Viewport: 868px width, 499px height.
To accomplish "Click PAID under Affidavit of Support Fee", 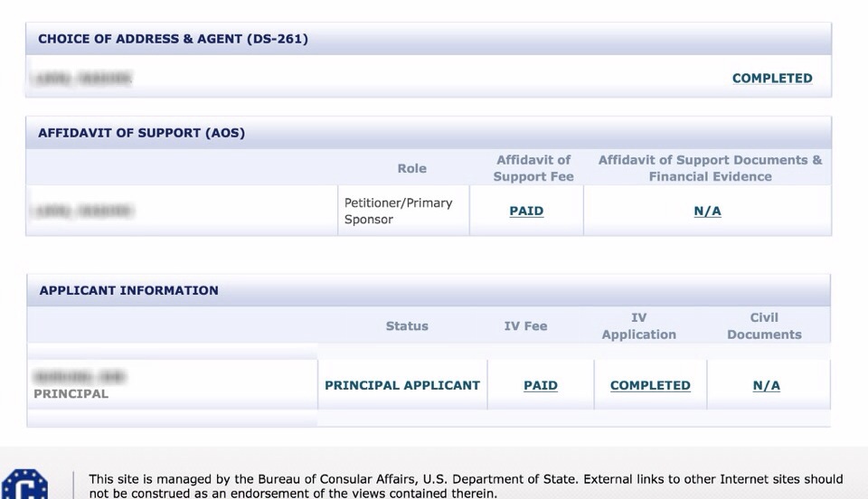I will click(526, 211).
